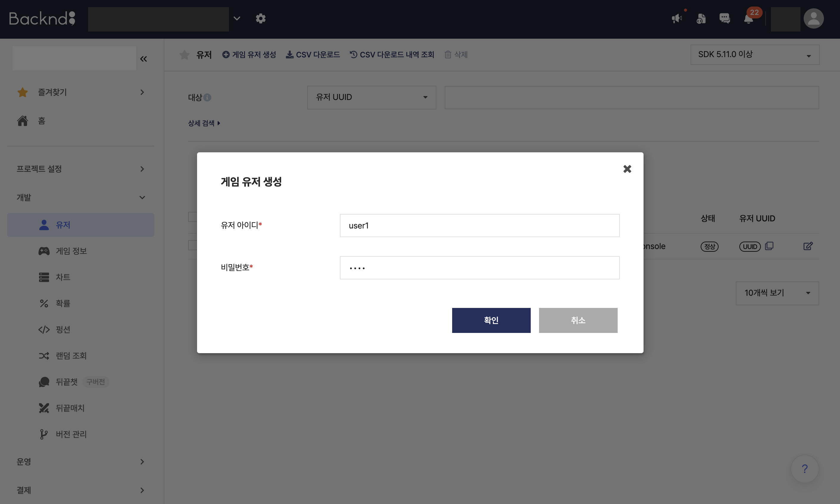
Task: Click the 확인 confirm button
Action: [x=491, y=320]
